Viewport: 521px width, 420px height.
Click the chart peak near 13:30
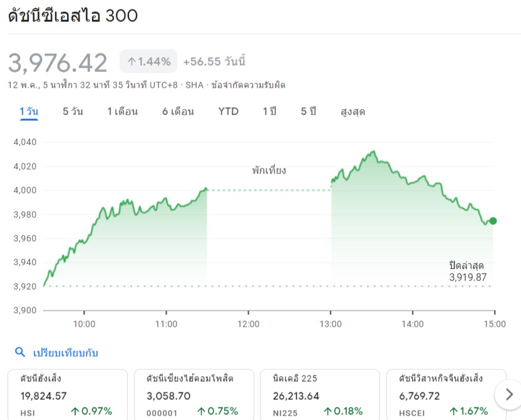click(373, 152)
